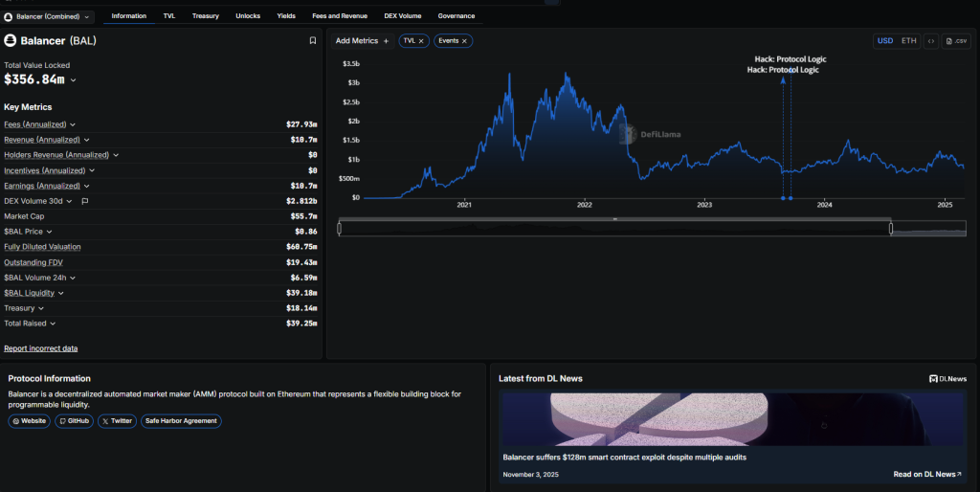Open the Governance tab
The height and width of the screenshot is (492, 980).
[x=456, y=16]
